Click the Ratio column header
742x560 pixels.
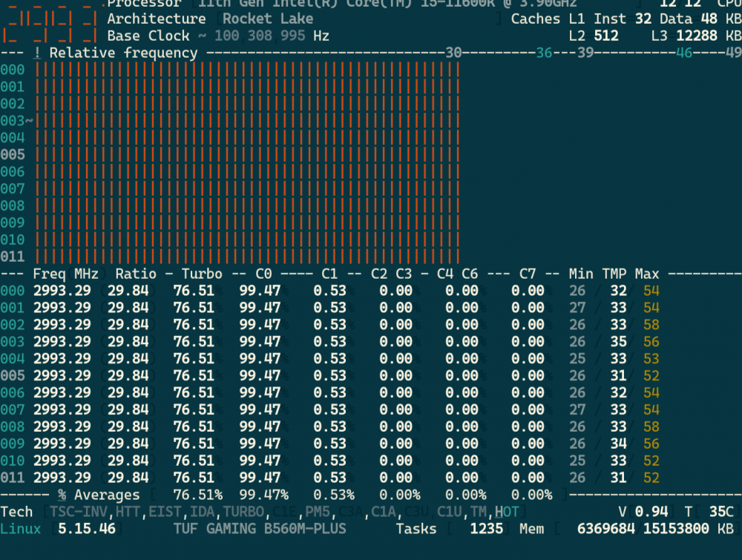point(136,274)
